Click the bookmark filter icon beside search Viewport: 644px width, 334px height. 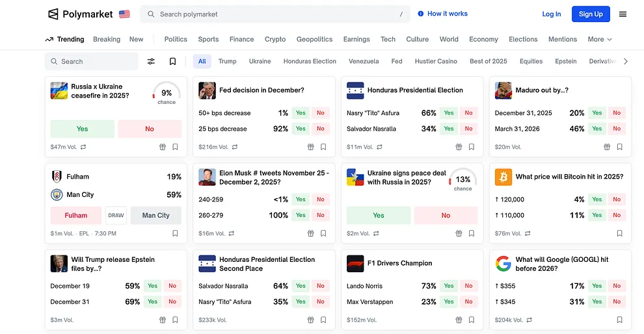coord(172,61)
